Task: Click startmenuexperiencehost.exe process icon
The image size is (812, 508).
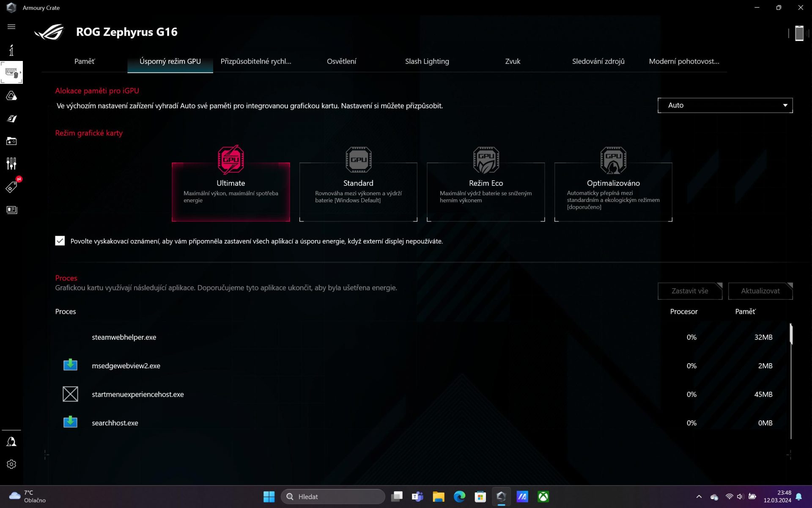Action: tap(70, 394)
